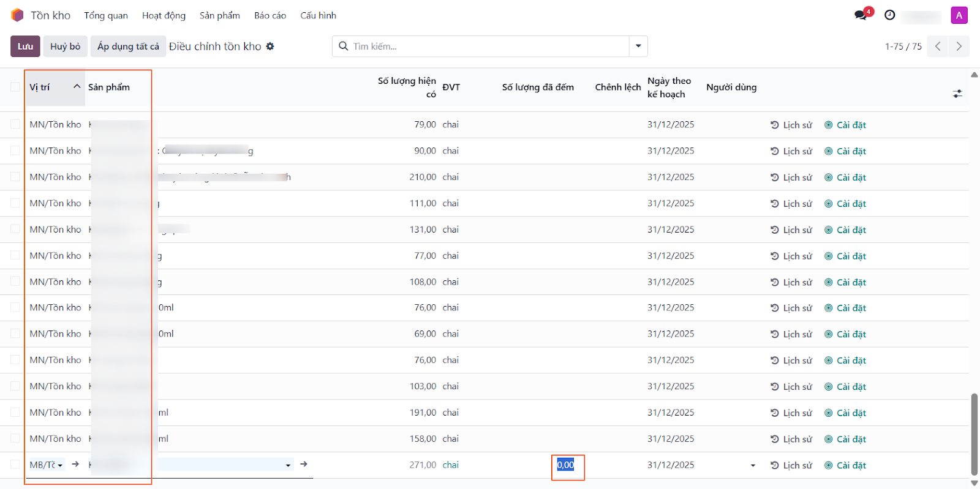
Task: Click arrow link next to MB location field
Action: [75, 465]
